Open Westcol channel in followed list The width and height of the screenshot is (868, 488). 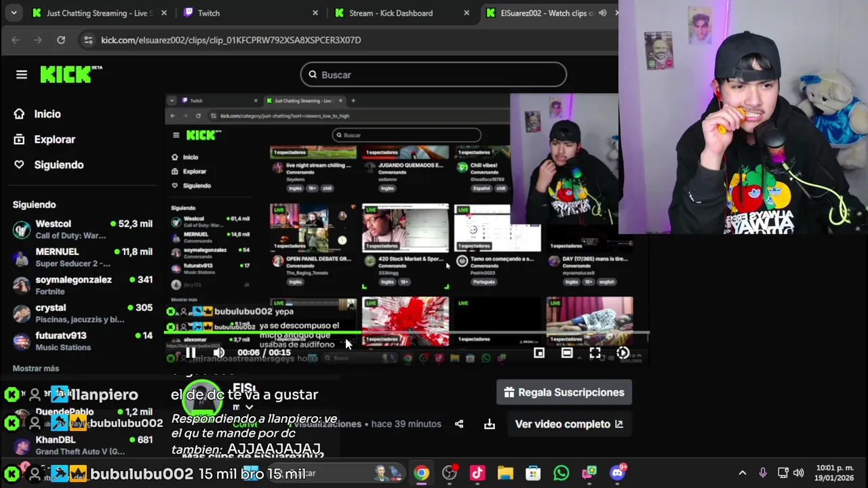83,229
